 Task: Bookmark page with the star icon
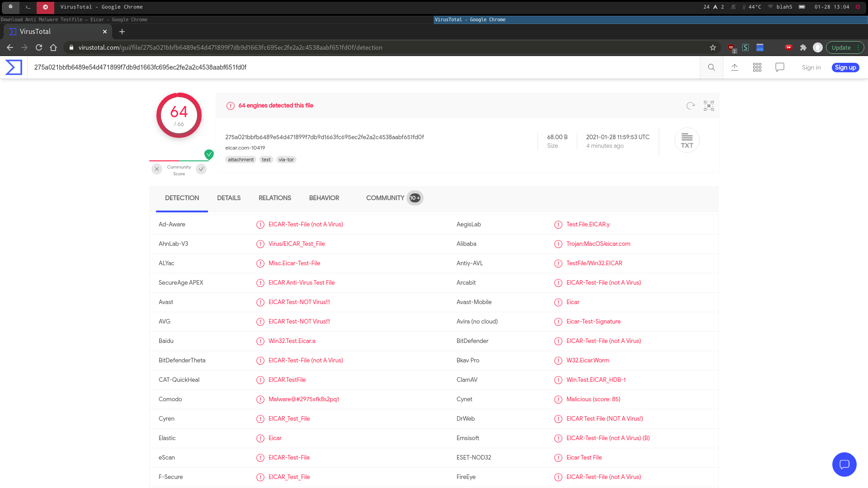pos(713,47)
